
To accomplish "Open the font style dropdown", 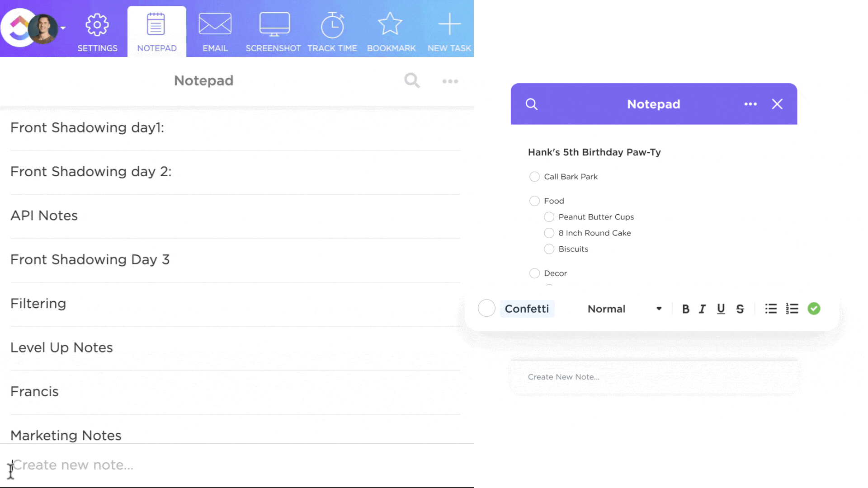I will [624, 309].
